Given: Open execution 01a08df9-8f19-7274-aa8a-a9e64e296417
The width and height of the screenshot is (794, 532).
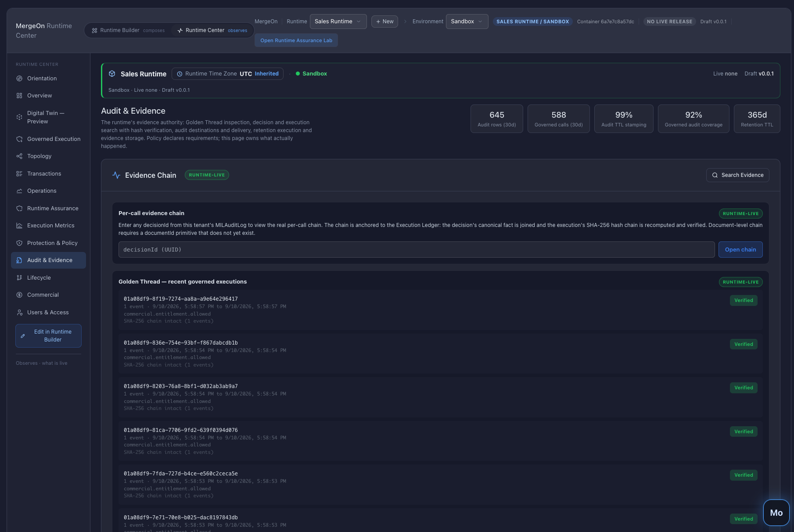Looking at the screenshot, I should (441, 310).
